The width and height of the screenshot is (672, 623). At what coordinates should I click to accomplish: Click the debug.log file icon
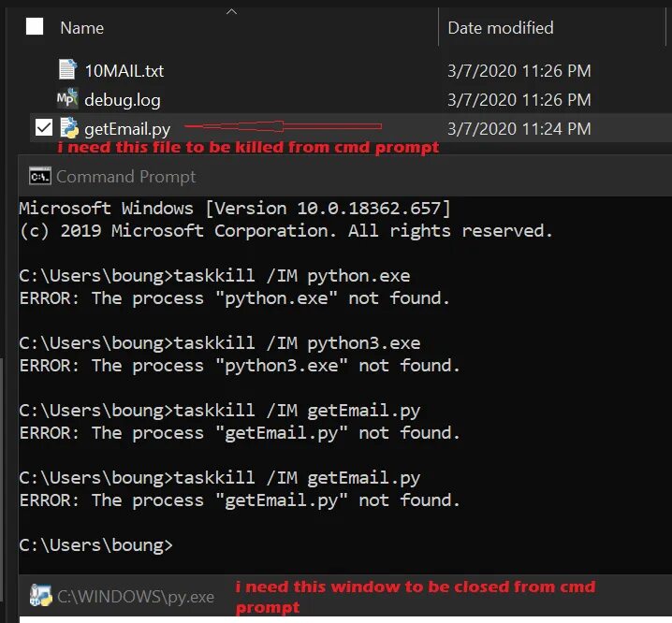tap(67, 99)
